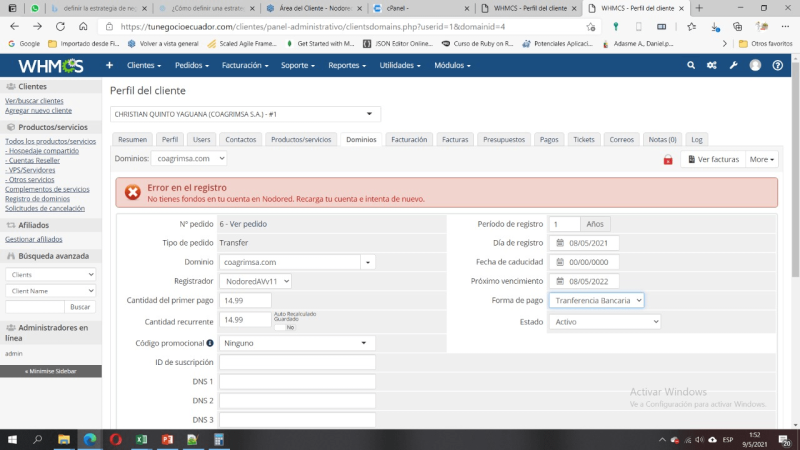Open Reportes menu
Viewport: 800px width, 450px height.
[x=347, y=65]
